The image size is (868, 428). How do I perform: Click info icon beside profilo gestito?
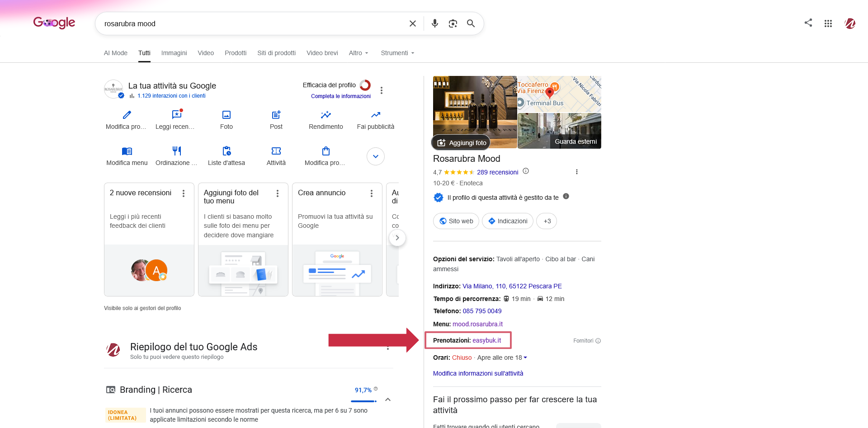(x=566, y=197)
